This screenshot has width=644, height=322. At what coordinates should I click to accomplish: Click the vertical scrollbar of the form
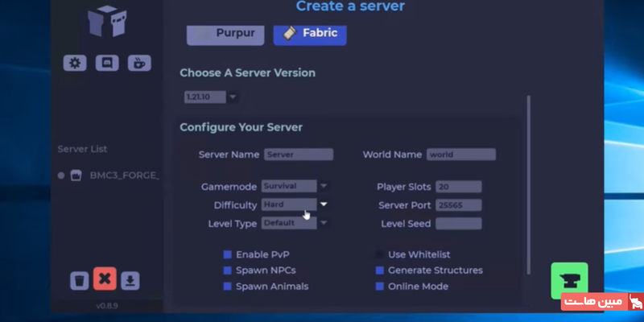[x=529, y=185]
